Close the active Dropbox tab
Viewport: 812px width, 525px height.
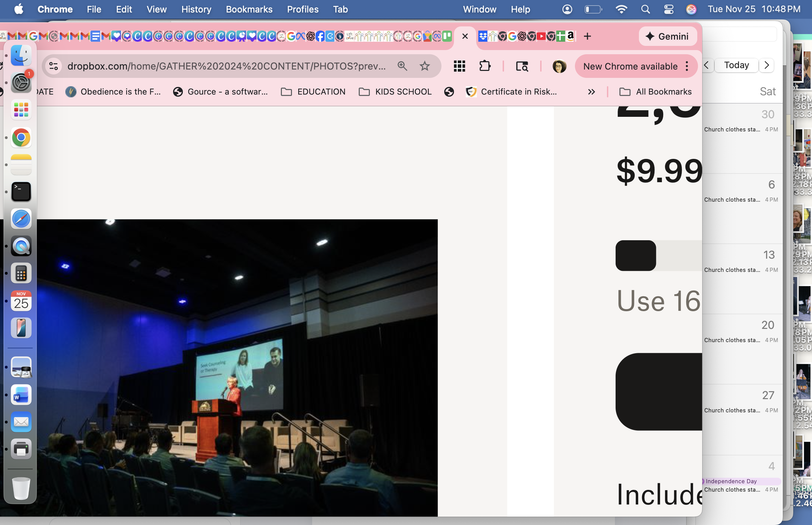coord(465,36)
